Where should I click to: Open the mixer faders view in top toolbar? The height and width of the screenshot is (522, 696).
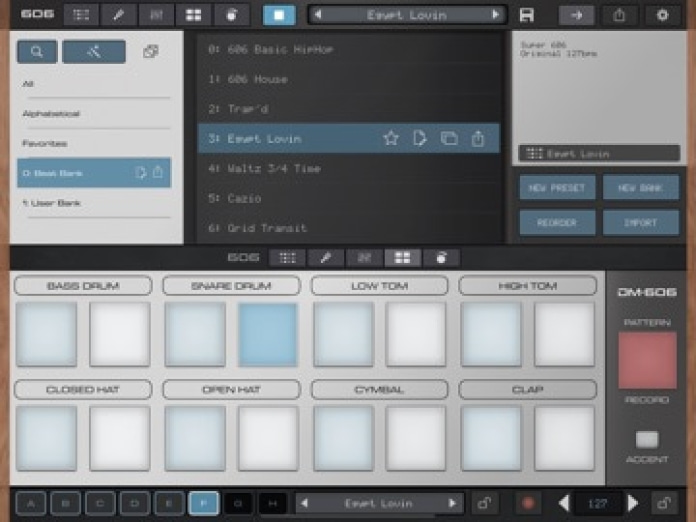pos(156,15)
